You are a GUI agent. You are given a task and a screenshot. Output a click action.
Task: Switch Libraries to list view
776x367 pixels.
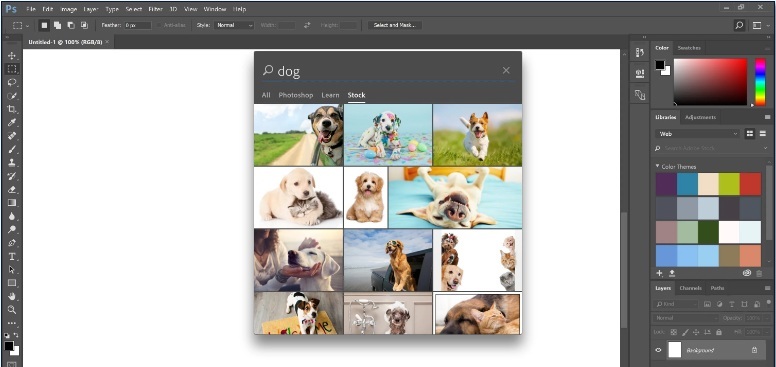point(763,134)
